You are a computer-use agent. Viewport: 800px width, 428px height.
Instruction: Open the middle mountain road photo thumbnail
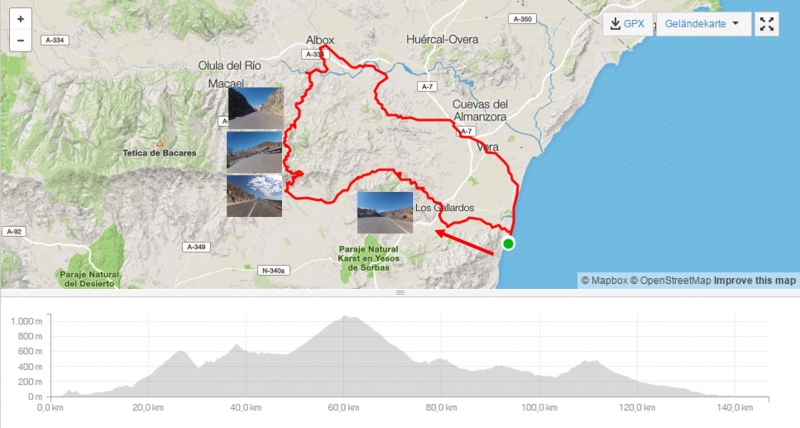[x=254, y=152]
